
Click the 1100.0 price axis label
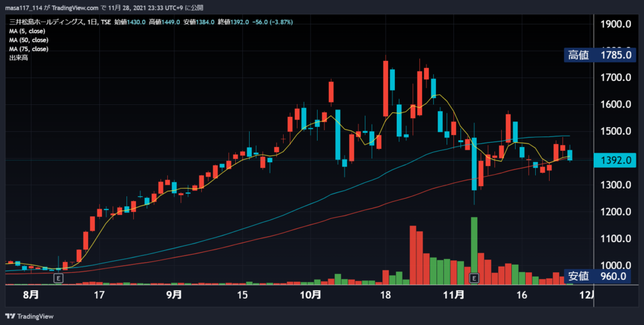616,238
